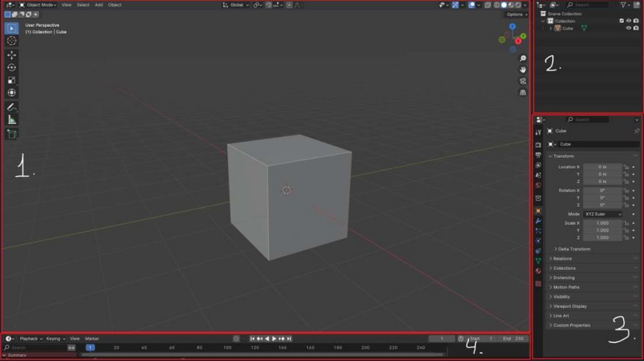Click the End frame 250 field

(x=514, y=339)
